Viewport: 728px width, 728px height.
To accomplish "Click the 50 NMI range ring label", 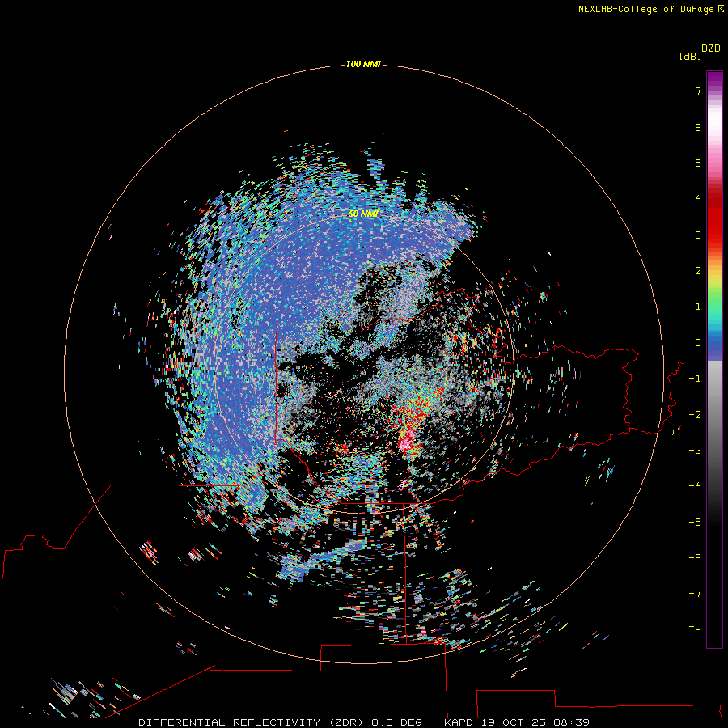I will click(363, 214).
